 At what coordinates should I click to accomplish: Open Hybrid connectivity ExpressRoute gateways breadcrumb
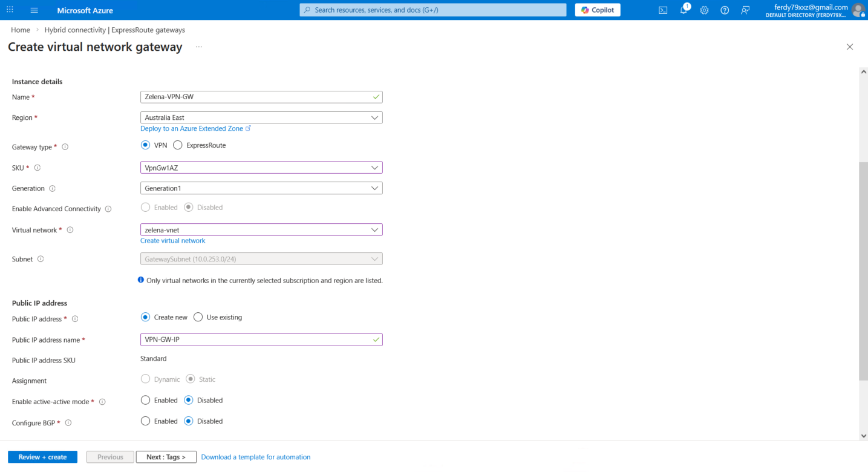[x=115, y=30]
